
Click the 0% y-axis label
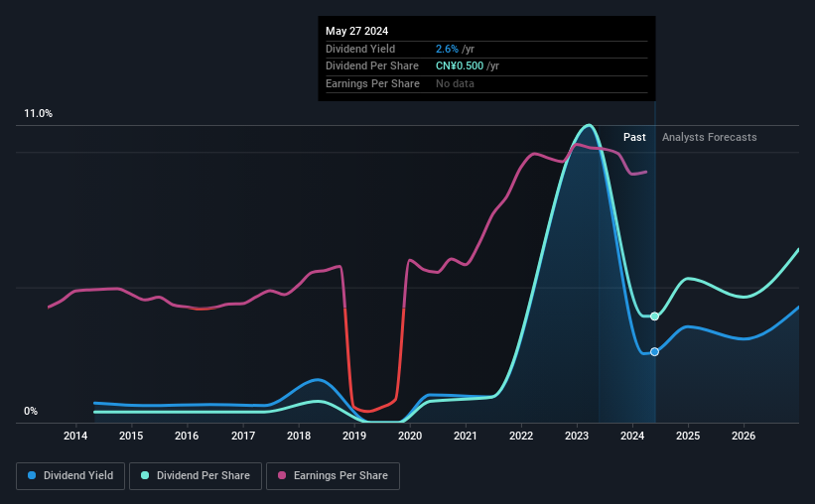(x=31, y=411)
